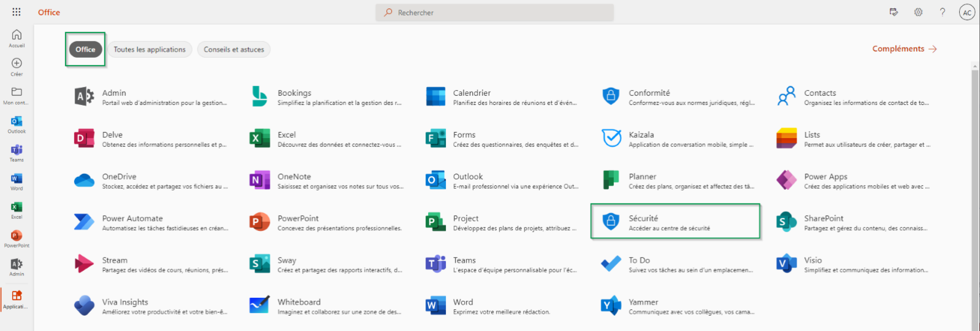Open the Sécurité center tile
Viewport: 980px width, 331px height.
pos(675,222)
